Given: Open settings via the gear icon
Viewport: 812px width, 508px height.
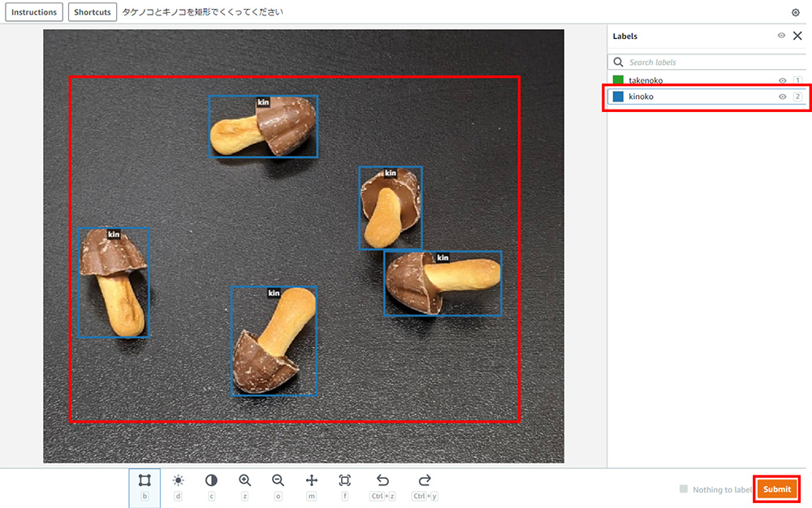Looking at the screenshot, I should [x=796, y=13].
